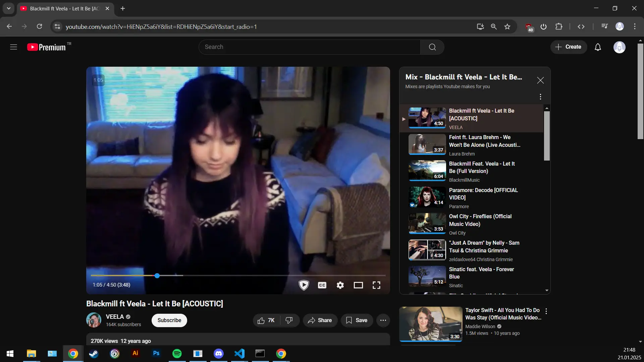Open Adobe Illustrator from the taskbar
This screenshot has width=644, height=362.
point(136,354)
